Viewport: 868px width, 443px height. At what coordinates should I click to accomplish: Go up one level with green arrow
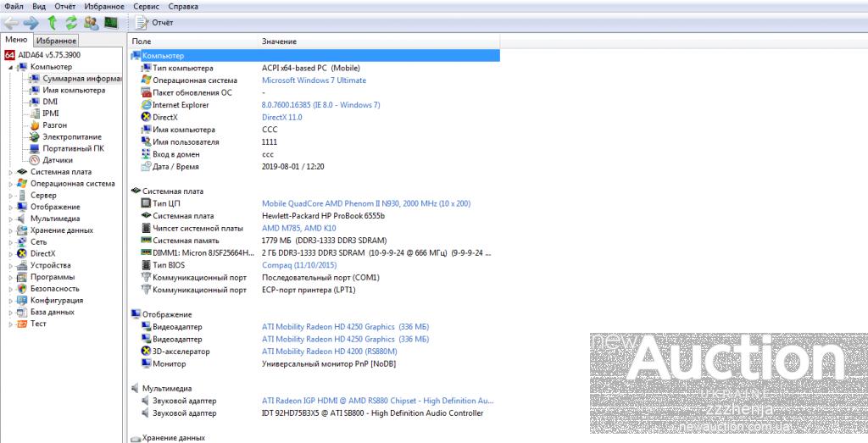52,23
